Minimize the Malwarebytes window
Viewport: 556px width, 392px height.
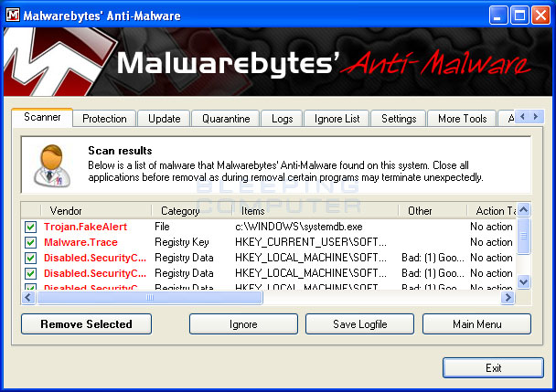[498, 16]
